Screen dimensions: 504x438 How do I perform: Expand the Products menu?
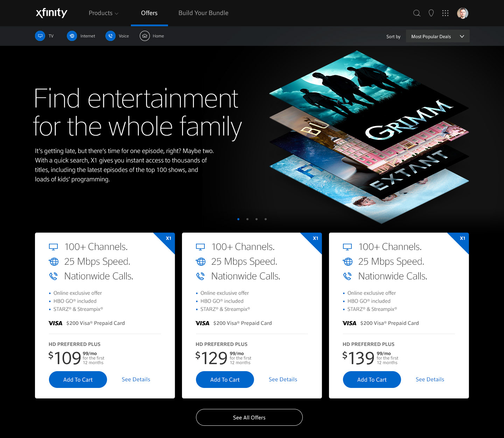pos(104,13)
